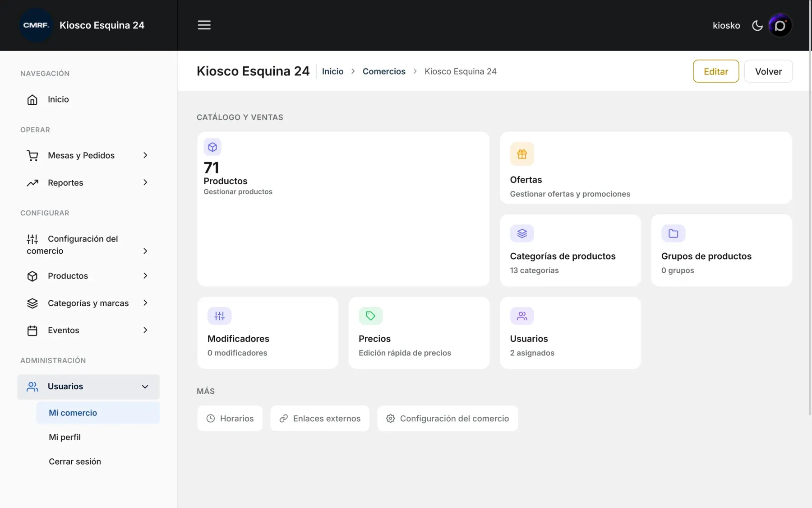Click the Volver button
Screen dimensions: 812x508
768,71
